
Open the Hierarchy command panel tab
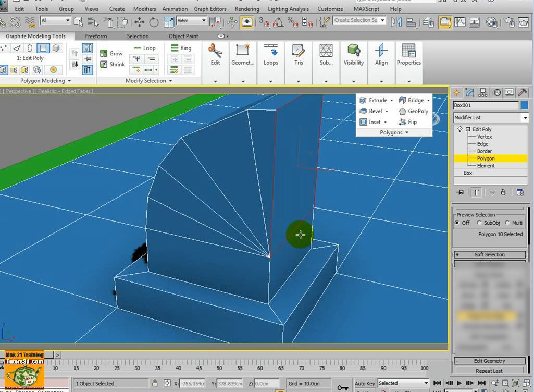pyautogui.click(x=483, y=93)
